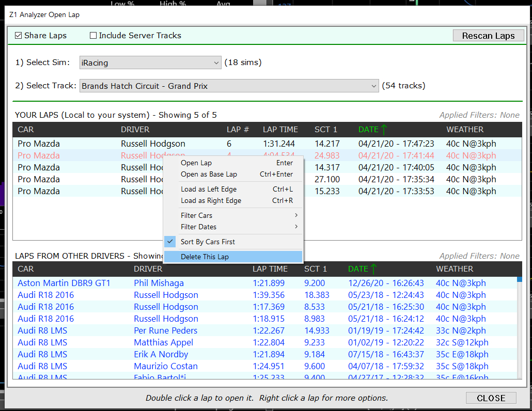Click the 12/26/20 - 16:26:43 date cell
The width and height of the screenshot is (532, 411).
coord(386,283)
